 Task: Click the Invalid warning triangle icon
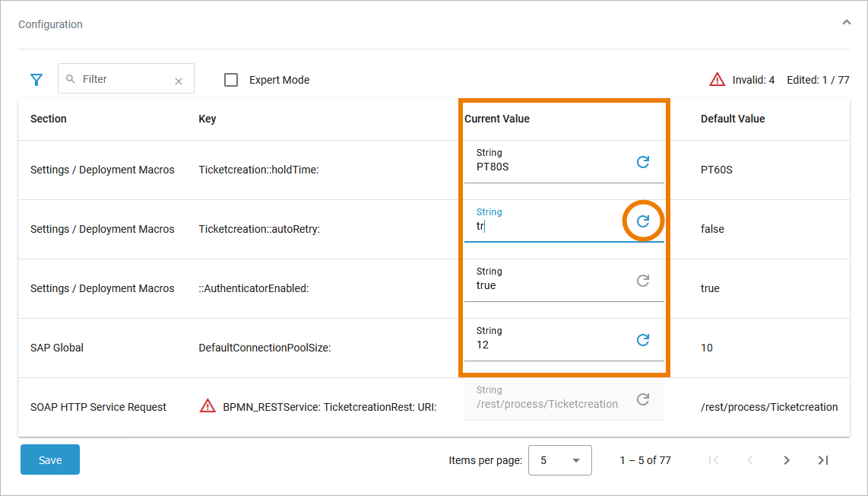pos(717,79)
